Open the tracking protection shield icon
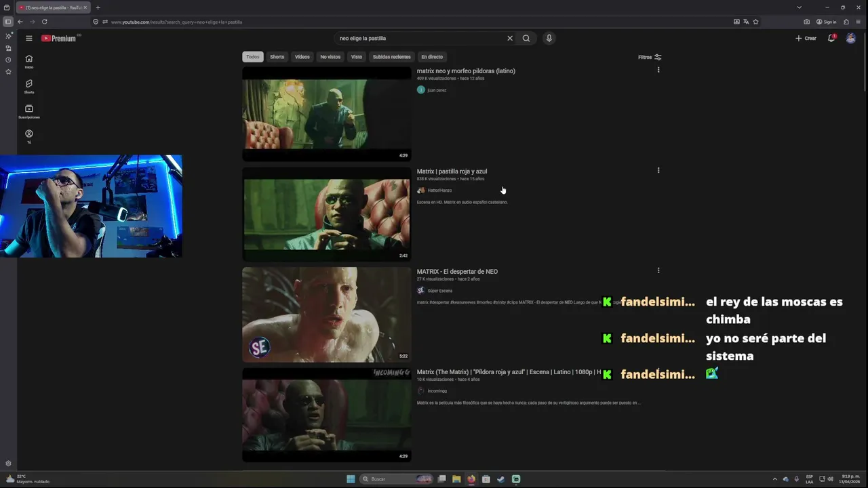Viewport: 868px width, 488px height. pyautogui.click(x=96, y=22)
